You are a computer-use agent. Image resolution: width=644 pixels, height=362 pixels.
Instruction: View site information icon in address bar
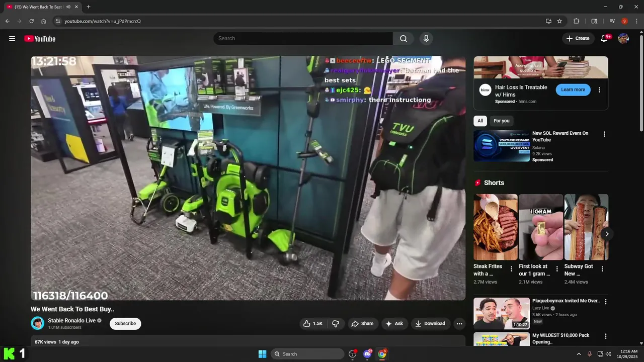click(58, 21)
